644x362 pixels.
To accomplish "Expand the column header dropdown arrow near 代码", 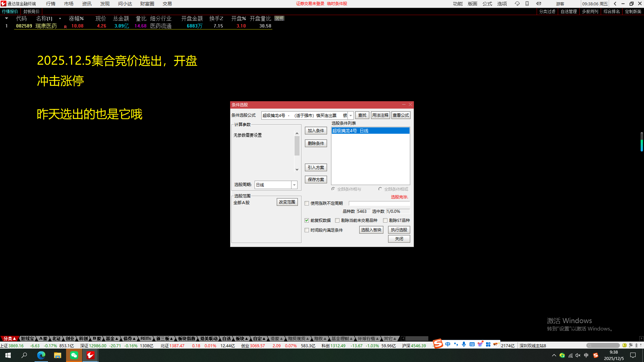I will 6,18.
